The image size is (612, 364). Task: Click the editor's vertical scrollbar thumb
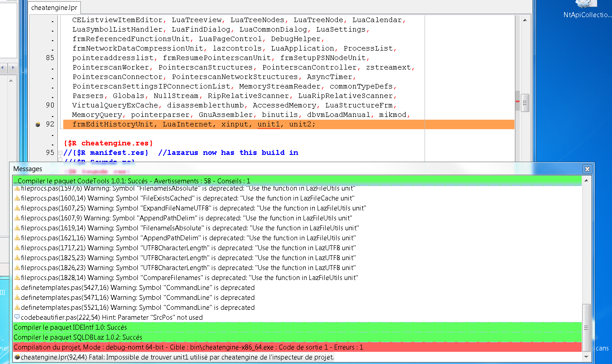(524, 103)
